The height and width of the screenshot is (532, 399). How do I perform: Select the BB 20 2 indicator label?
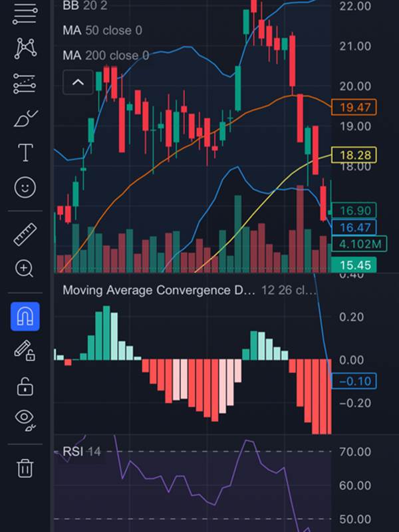pyautogui.click(x=85, y=5)
